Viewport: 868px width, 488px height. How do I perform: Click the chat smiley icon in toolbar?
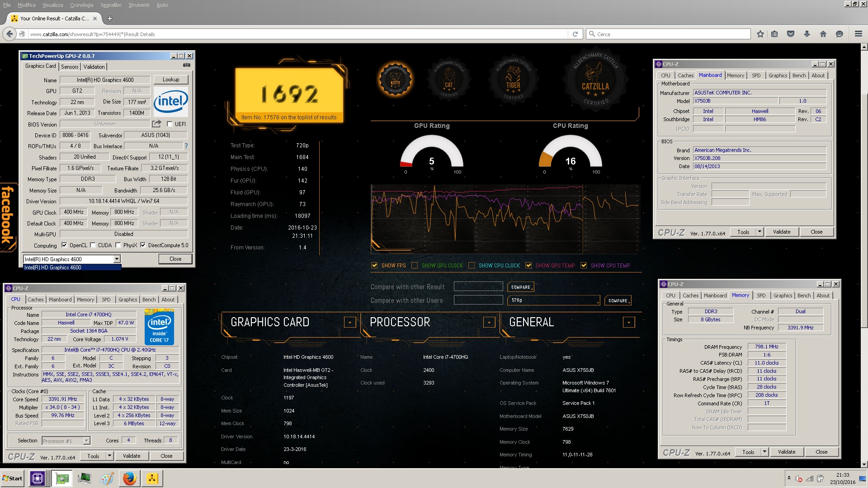click(840, 34)
